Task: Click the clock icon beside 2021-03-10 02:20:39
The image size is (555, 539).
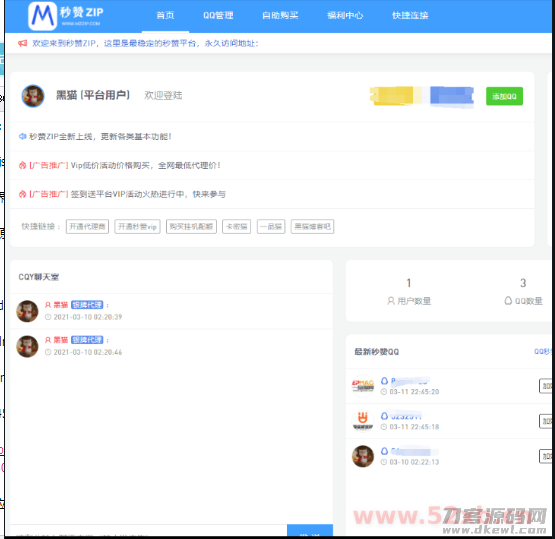Action: [x=48, y=317]
